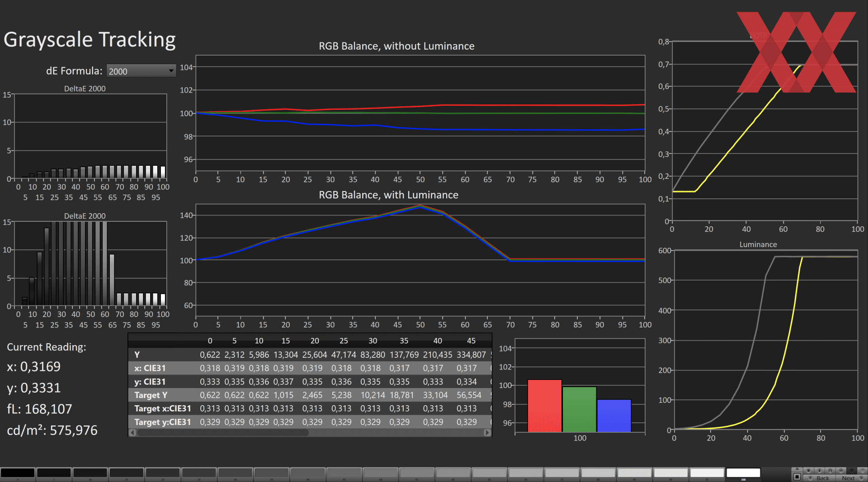Click the Y value 210,435 in column 40

438,355
